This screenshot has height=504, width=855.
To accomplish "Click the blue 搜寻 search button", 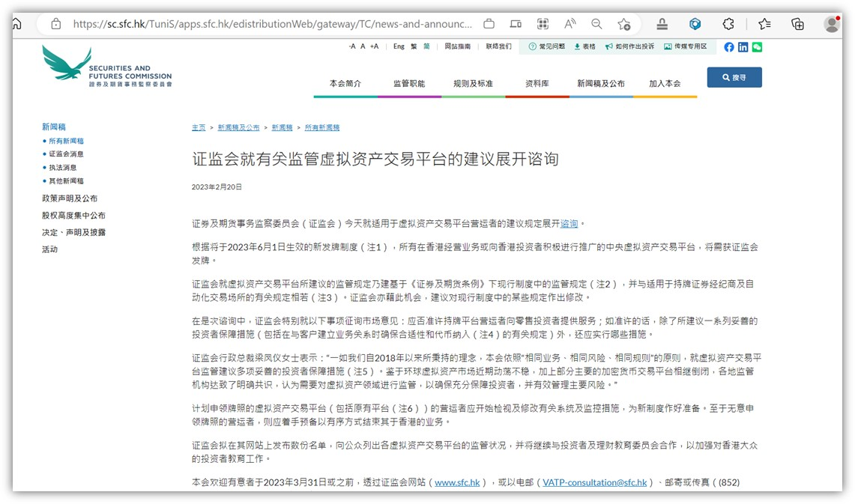I will [x=734, y=77].
